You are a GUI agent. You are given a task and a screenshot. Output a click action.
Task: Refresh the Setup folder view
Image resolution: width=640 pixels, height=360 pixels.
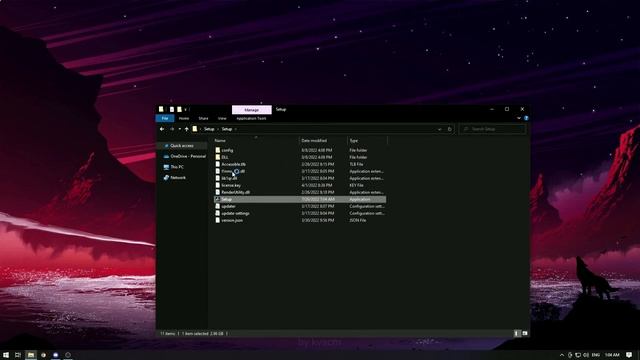pos(449,129)
